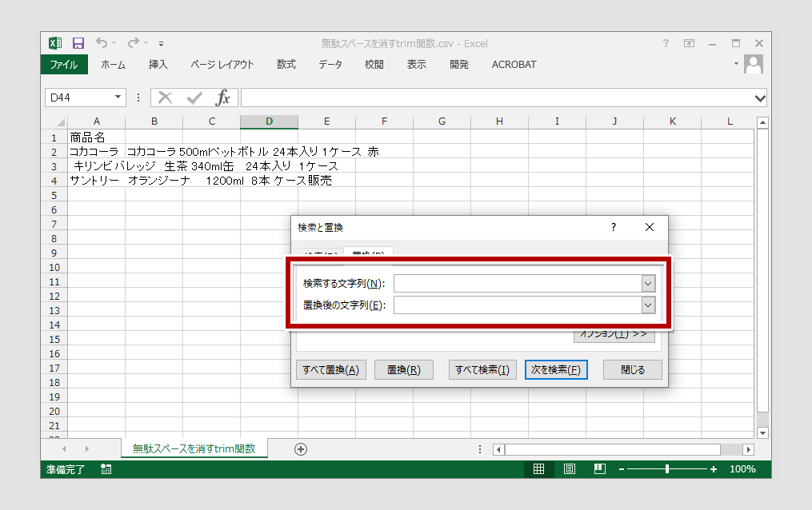Open the ファイル tab
The image size is (812, 510).
(64, 65)
